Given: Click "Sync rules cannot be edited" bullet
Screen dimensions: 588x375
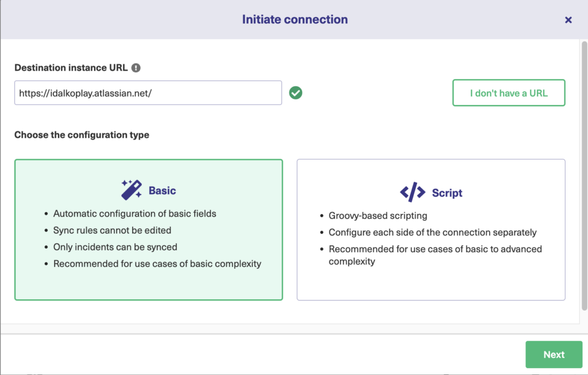Looking at the screenshot, I should pyautogui.click(x=112, y=230).
